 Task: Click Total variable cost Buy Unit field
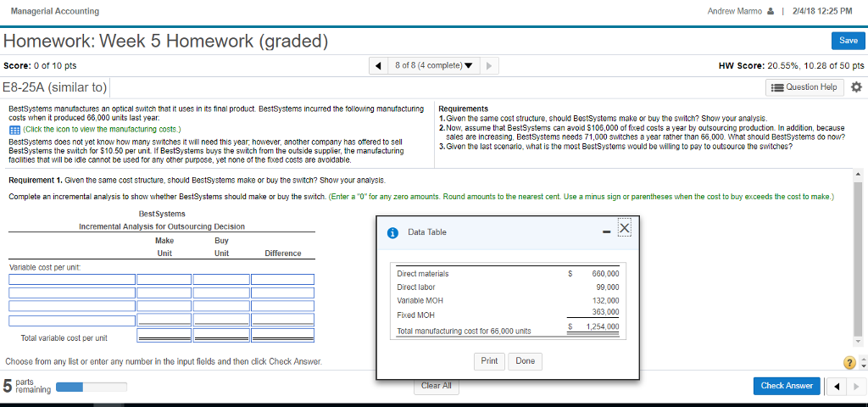(221, 336)
